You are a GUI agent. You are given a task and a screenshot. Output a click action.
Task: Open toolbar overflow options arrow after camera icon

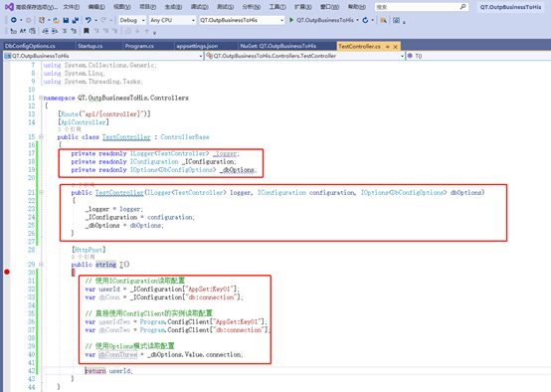pos(404,22)
